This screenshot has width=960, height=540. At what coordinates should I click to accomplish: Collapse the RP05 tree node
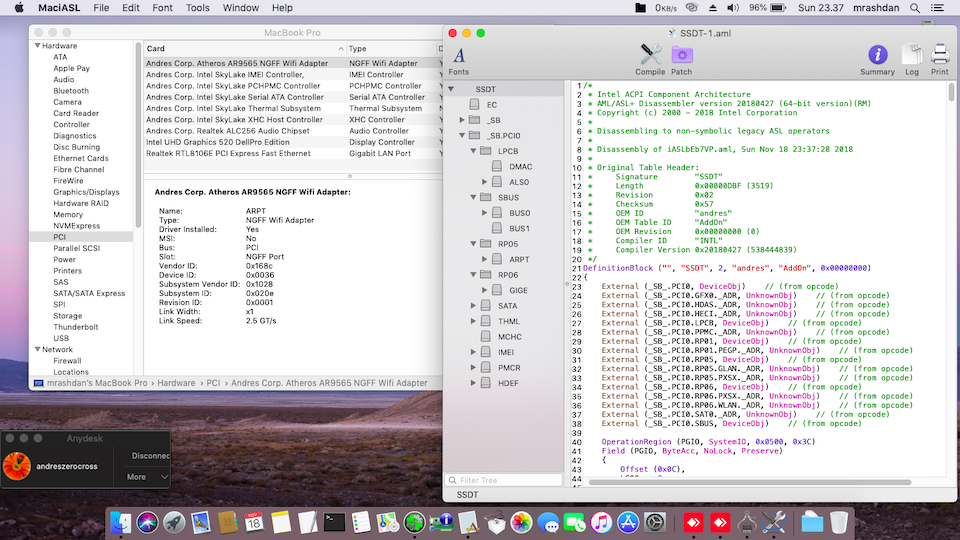point(474,244)
